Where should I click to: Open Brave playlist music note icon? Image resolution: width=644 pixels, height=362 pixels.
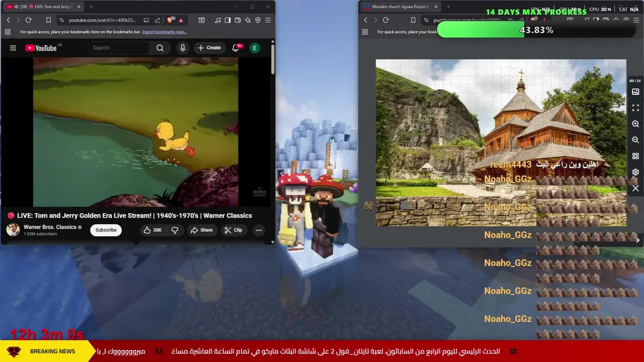tap(217, 20)
